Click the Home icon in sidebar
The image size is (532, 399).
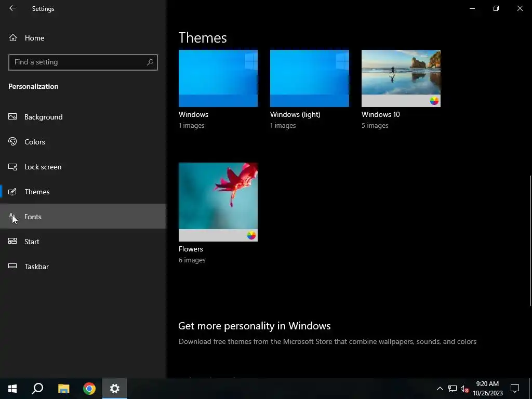click(x=13, y=37)
